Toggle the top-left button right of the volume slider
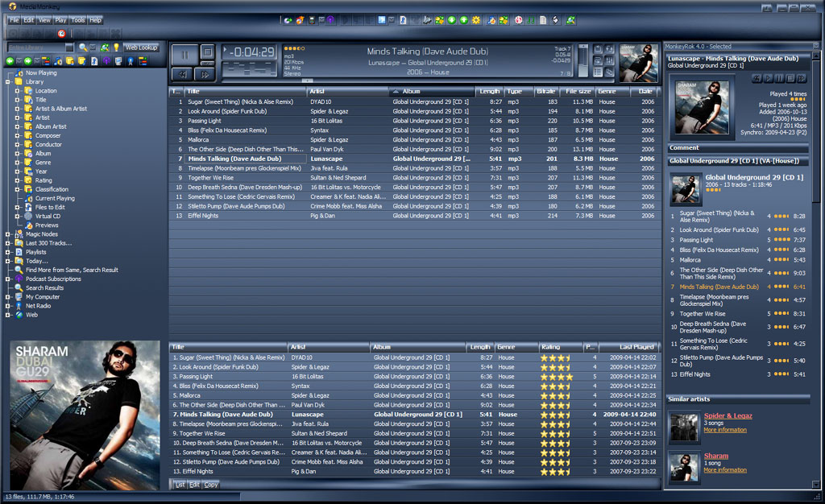The image size is (825, 504). 598,49
